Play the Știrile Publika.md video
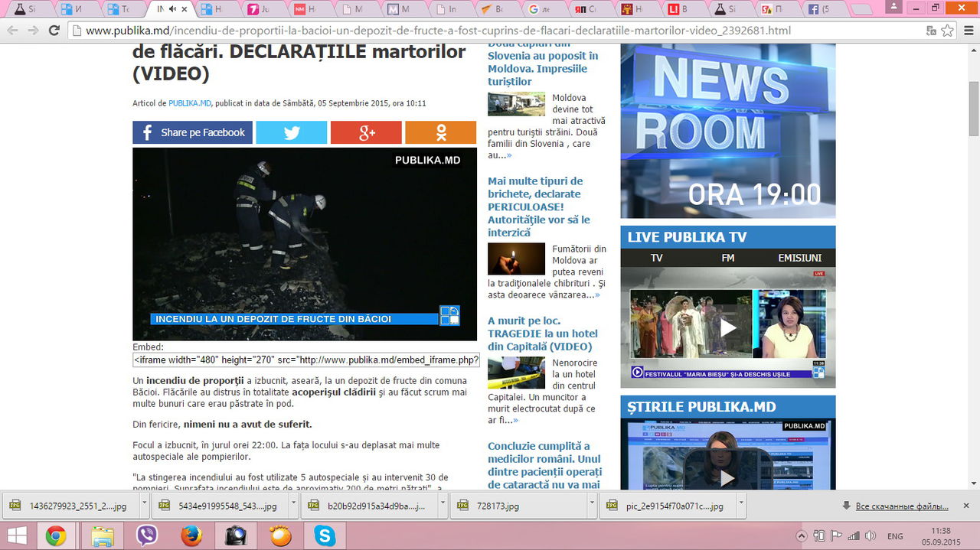Viewport: 980px width, 550px height. 727,478
